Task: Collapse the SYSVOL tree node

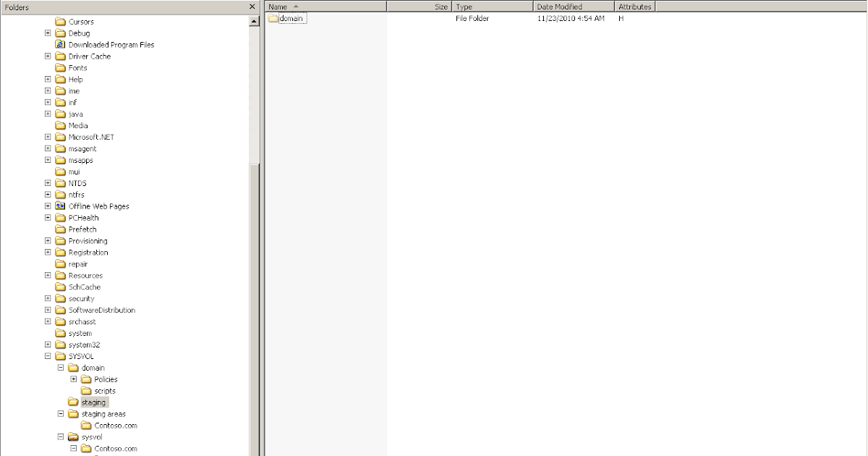Action: click(x=48, y=356)
